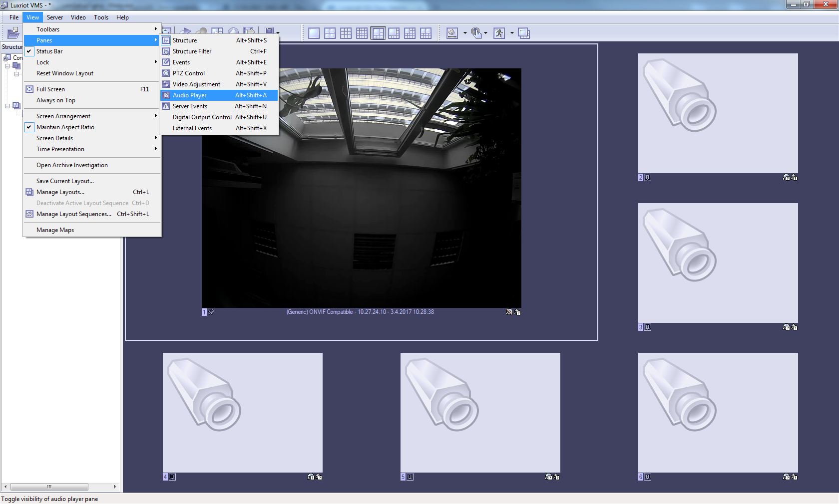Switch to the 2x2 grid layout
Viewport: 839px width, 504px height.
(330, 33)
